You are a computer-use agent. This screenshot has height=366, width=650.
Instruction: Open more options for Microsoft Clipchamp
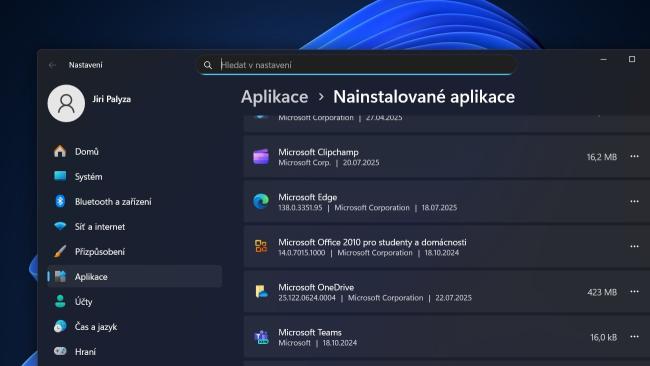634,156
